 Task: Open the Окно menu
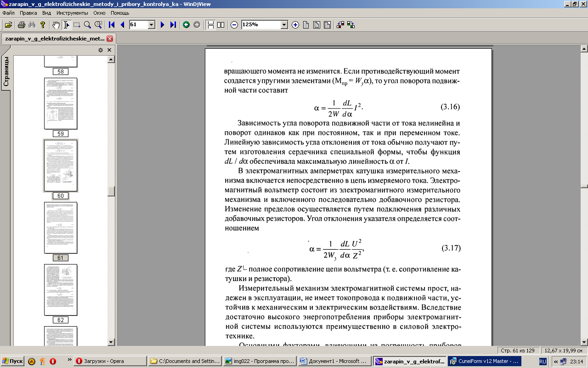point(100,13)
